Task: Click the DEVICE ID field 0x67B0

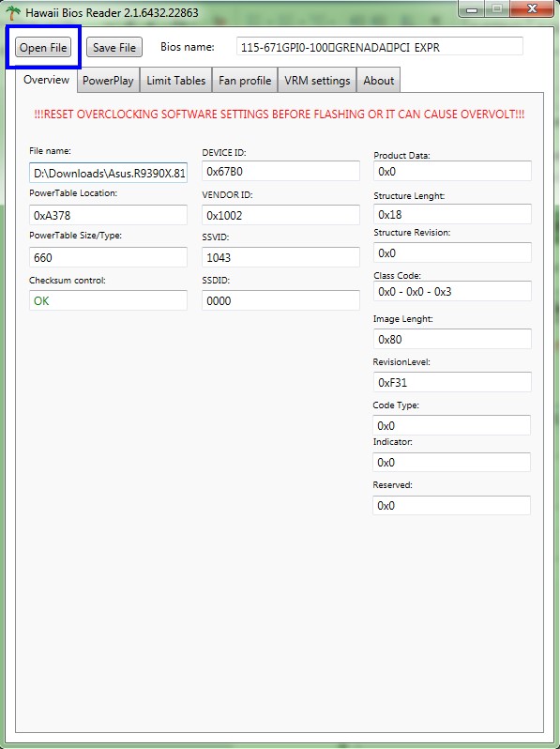Action: pos(280,171)
